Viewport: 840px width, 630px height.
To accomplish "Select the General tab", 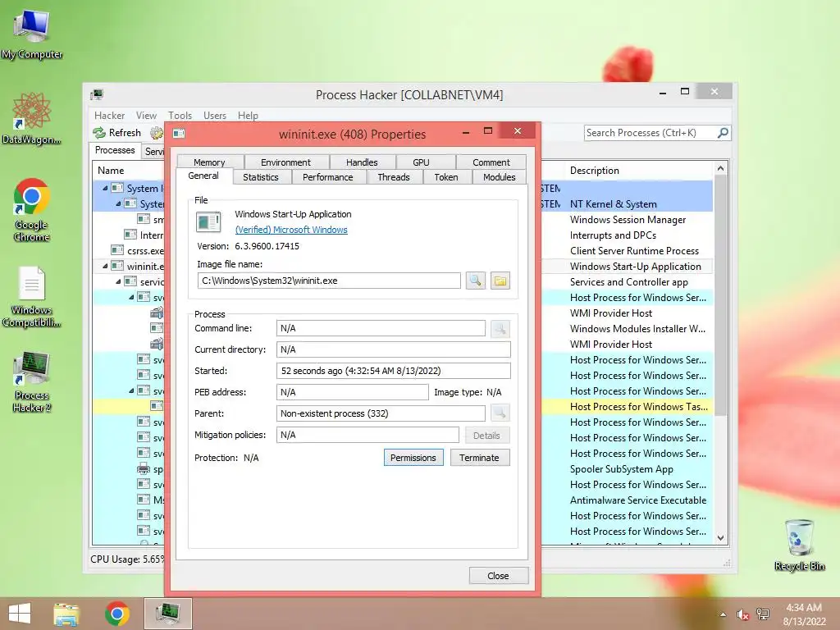I will (x=203, y=176).
